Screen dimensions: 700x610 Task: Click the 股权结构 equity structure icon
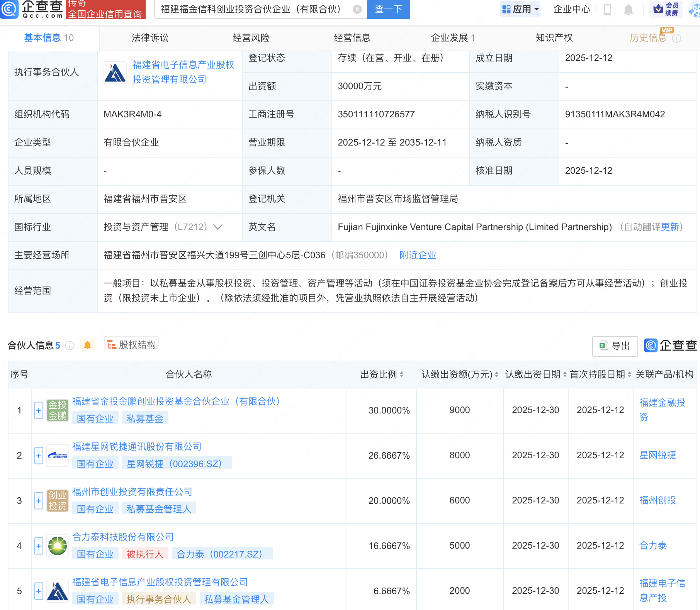coord(112,344)
